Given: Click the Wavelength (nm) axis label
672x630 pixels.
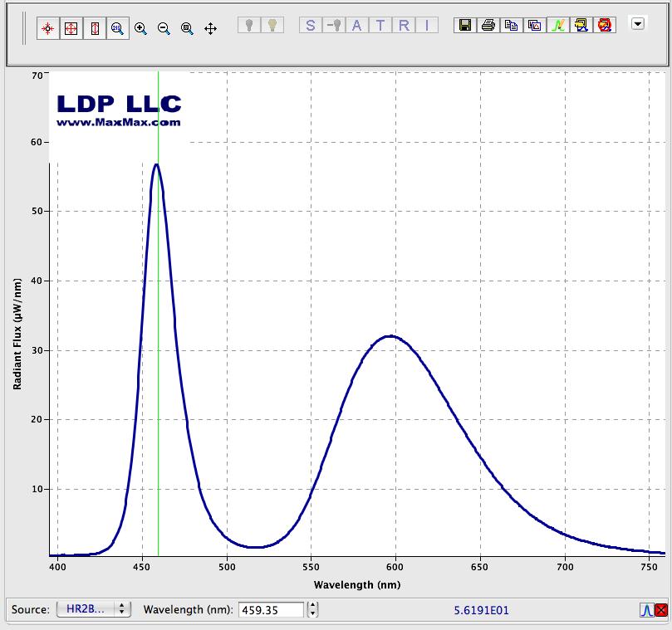Looking at the screenshot, I should point(357,584).
